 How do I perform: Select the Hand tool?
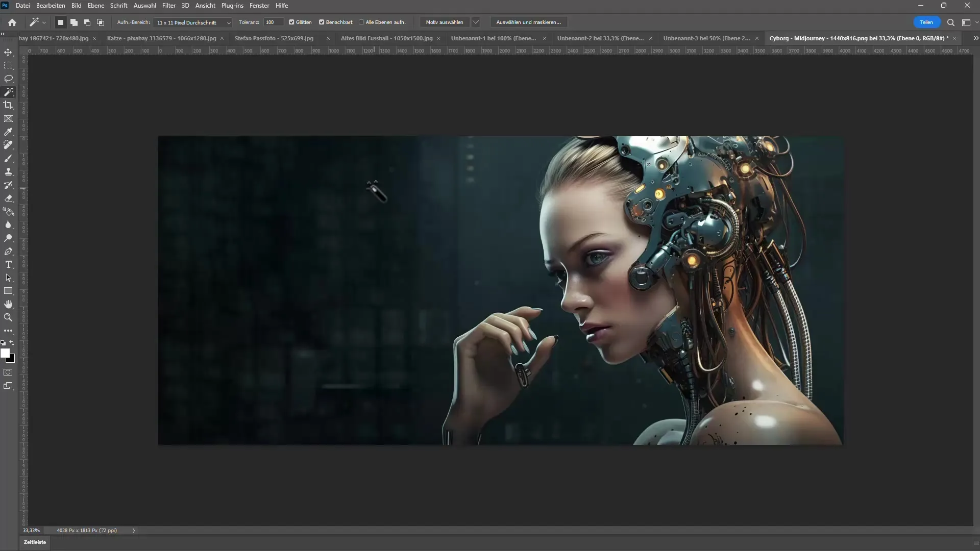tap(8, 304)
